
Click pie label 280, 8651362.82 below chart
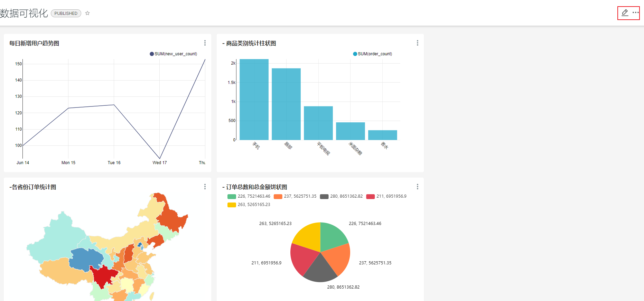tap(343, 287)
